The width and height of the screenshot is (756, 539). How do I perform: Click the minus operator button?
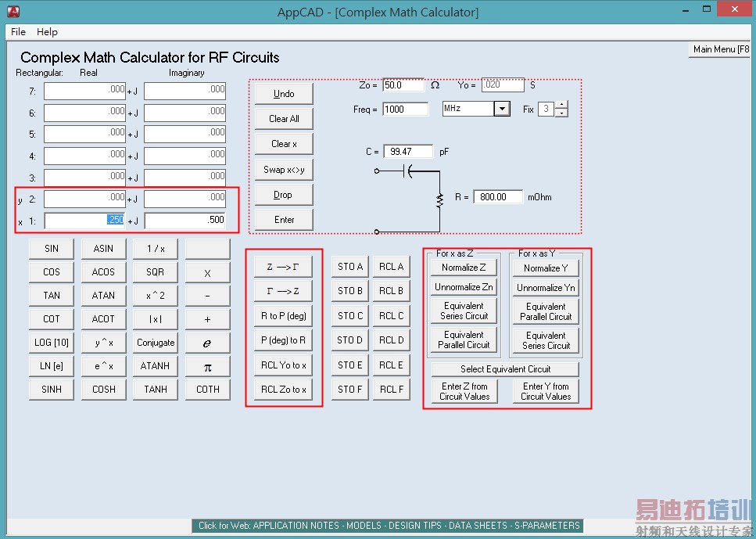[x=207, y=296]
